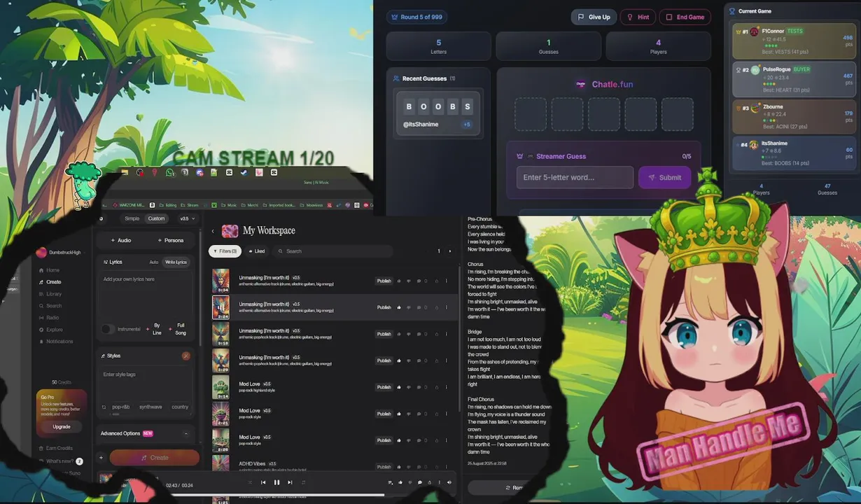The image size is (861, 504).
Task: Add Audio to the song
Action: pyautogui.click(x=121, y=240)
